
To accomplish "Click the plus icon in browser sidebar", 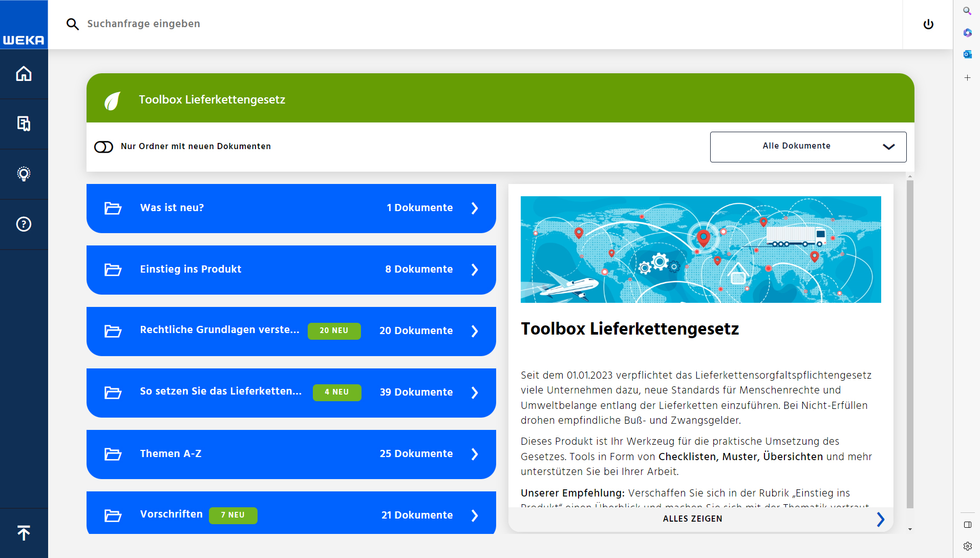I will pyautogui.click(x=967, y=78).
